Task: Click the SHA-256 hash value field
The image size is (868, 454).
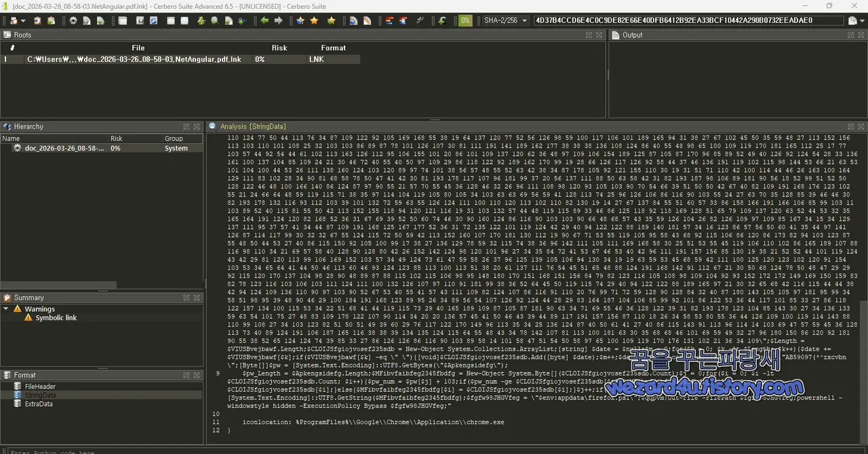Action: coord(688,20)
